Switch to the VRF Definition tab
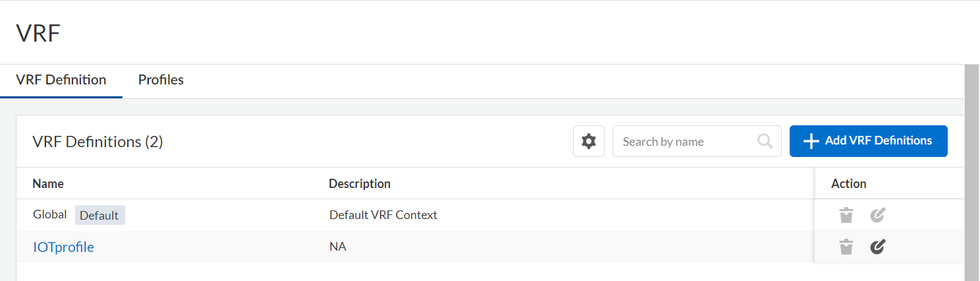980x281 pixels. pos(61,80)
